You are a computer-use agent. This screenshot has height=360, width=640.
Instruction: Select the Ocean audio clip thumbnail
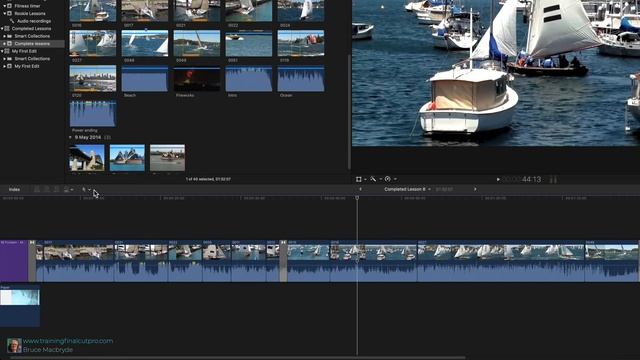point(301,79)
